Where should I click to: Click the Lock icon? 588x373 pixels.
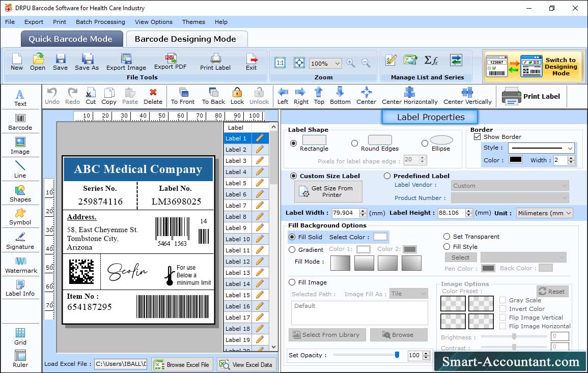click(x=237, y=96)
